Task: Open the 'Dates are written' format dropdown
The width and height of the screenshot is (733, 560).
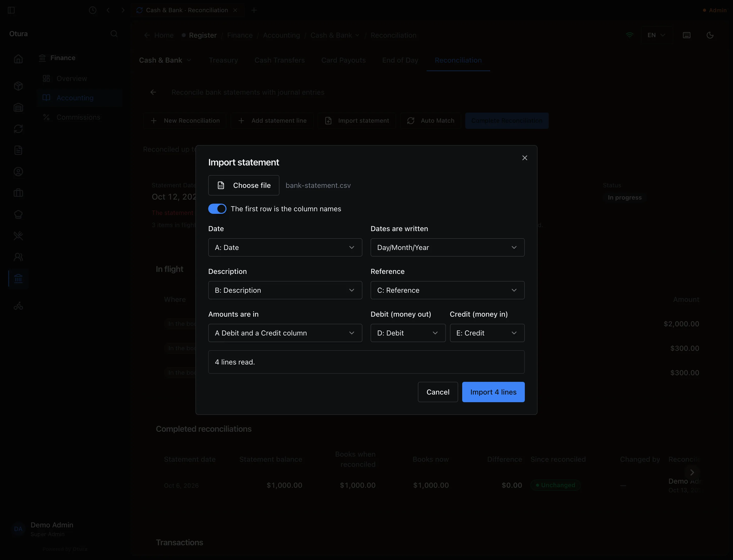Action: pos(447,247)
